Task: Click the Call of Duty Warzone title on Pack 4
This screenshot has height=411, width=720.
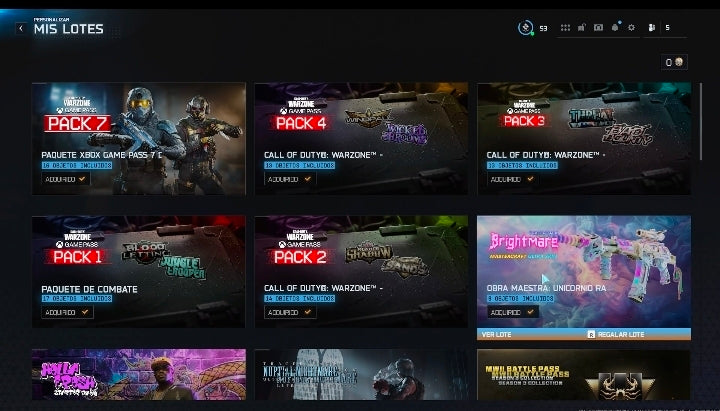Action: tap(323, 155)
